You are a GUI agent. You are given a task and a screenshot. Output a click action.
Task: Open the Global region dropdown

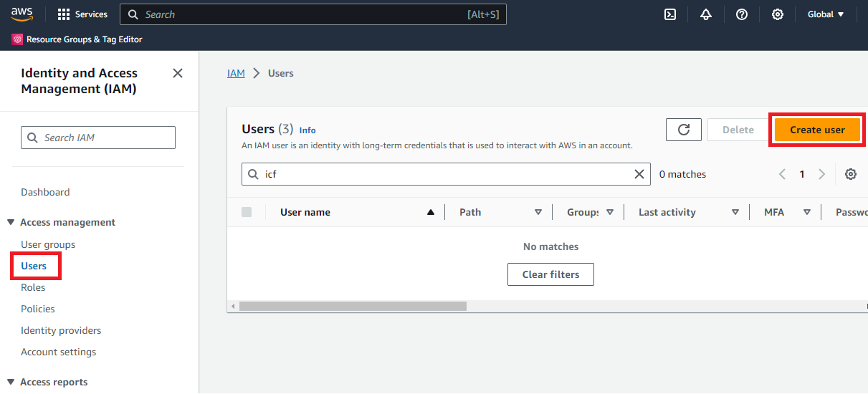click(x=826, y=14)
